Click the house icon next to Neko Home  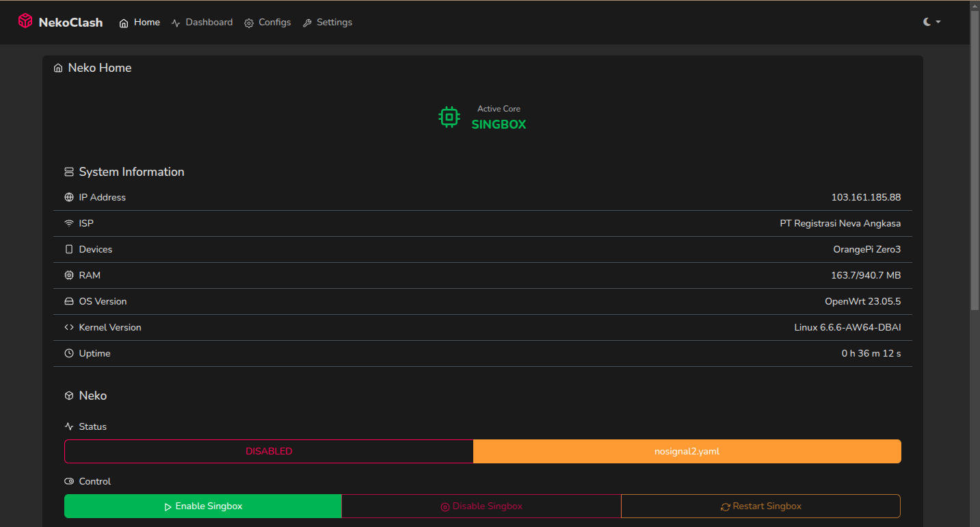pos(58,68)
